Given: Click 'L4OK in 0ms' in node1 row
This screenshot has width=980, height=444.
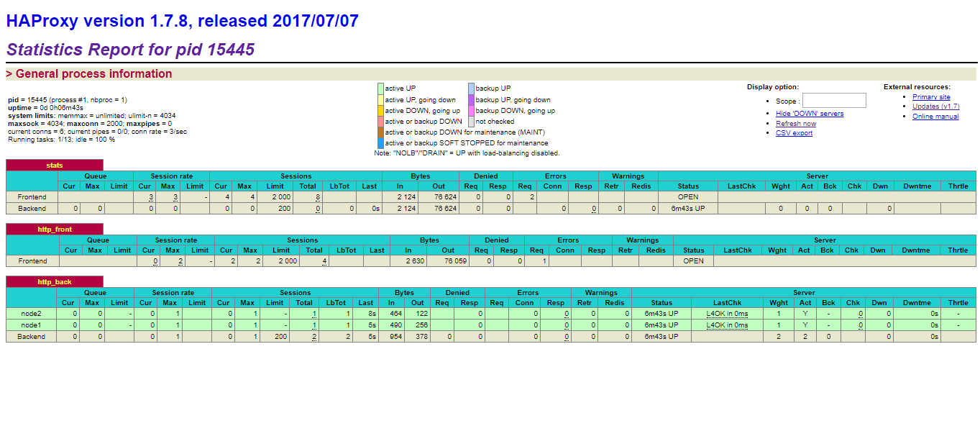Looking at the screenshot, I should pos(727,325).
